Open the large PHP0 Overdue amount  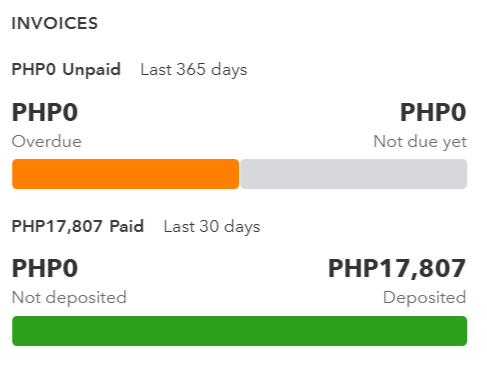(x=45, y=112)
